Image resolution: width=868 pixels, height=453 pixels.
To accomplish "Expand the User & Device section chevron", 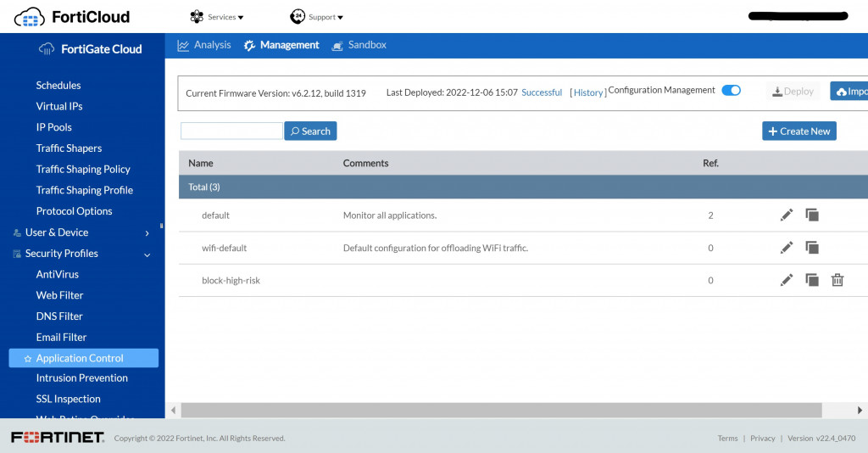I will (147, 233).
